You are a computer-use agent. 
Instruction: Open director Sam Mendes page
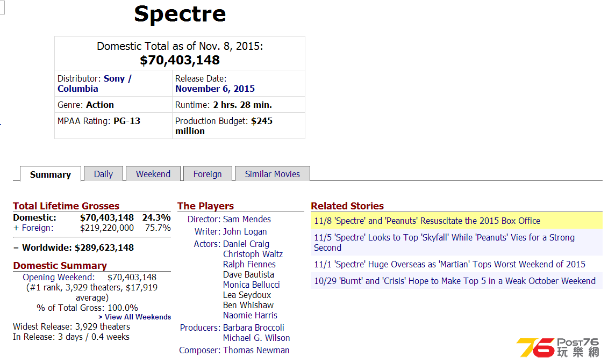coord(247,219)
